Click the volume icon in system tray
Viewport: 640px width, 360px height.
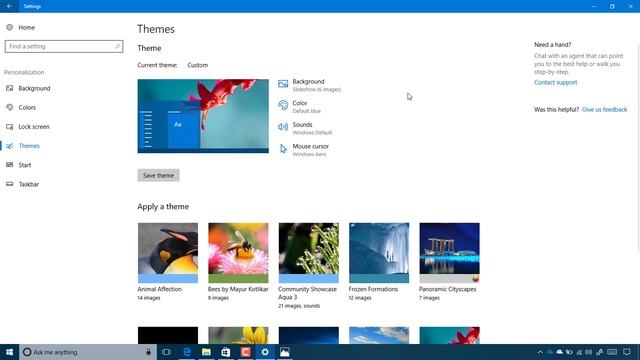(589, 352)
